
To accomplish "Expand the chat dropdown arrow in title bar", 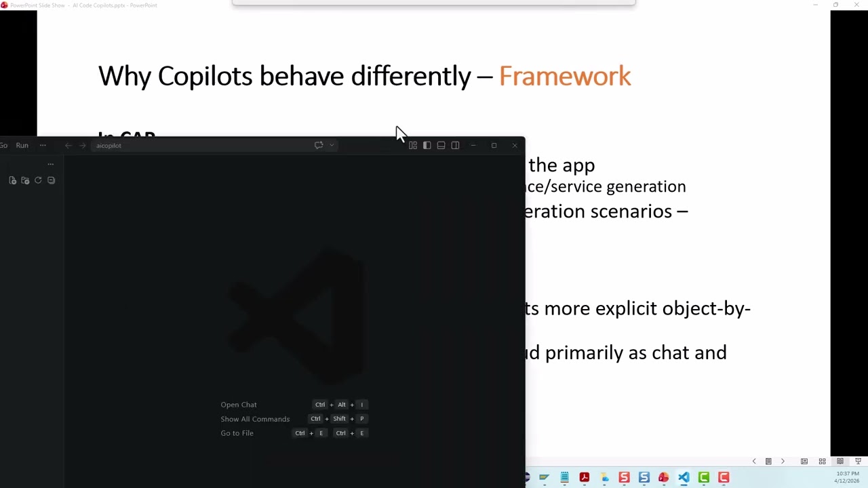I will [x=332, y=145].
